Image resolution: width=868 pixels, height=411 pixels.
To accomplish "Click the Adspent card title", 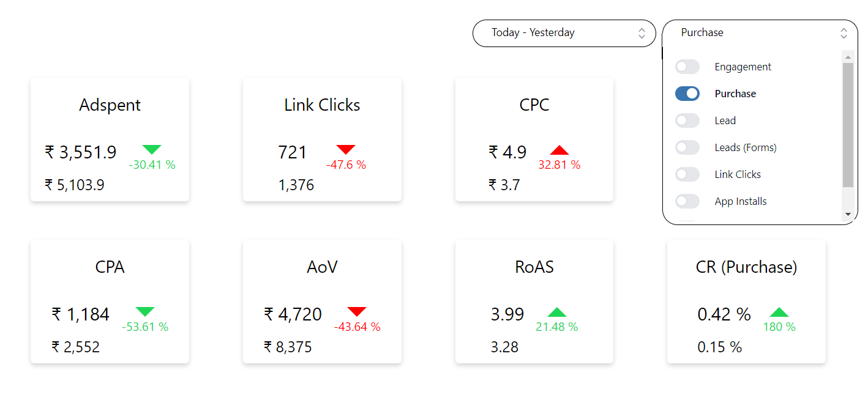I will pyautogui.click(x=110, y=105).
